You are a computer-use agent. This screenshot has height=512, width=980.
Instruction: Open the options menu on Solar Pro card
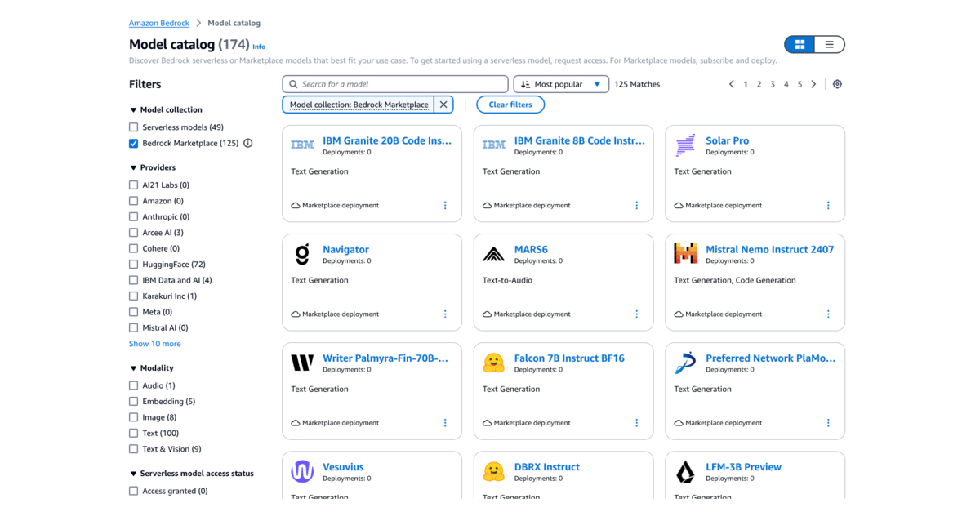pos(828,205)
